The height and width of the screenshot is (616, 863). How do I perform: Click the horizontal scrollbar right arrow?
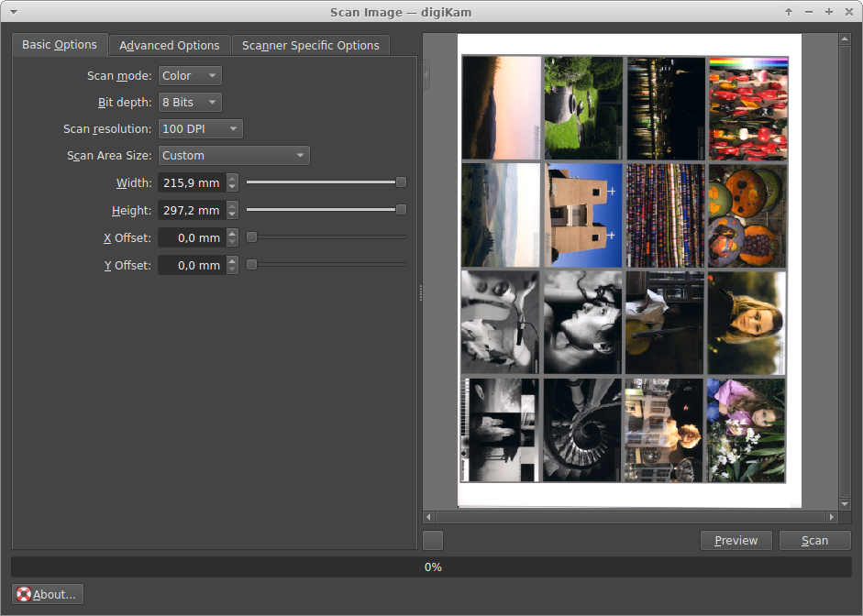(832, 517)
